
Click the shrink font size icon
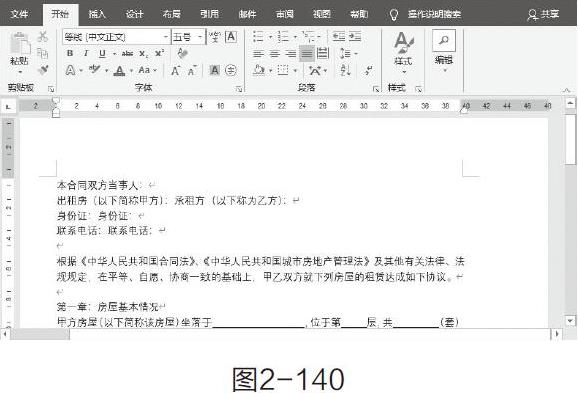point(192,70)
